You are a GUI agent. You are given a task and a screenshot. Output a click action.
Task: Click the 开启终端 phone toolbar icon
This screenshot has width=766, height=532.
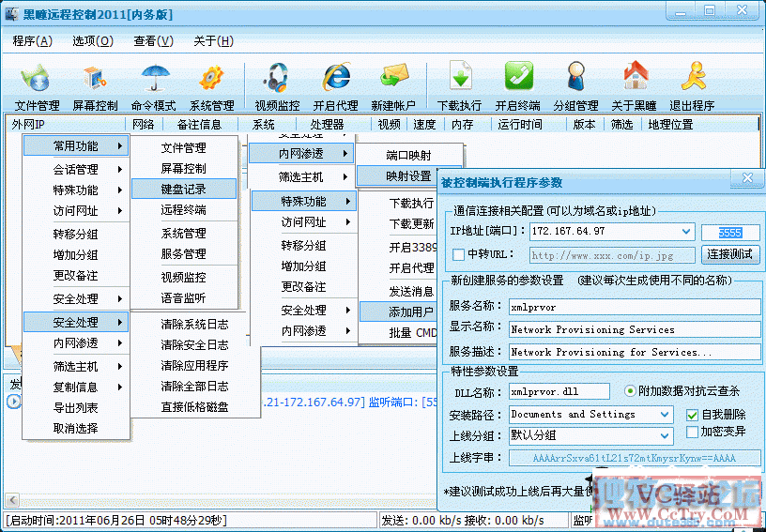518,76
